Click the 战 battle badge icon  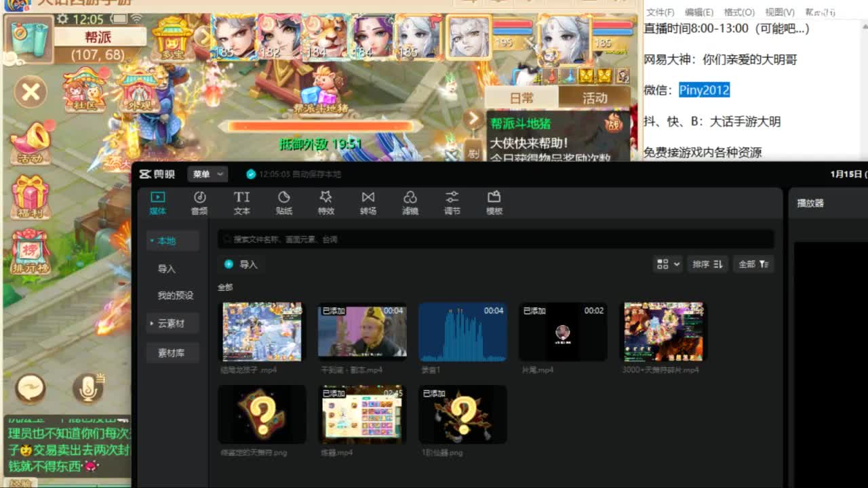(x=614, y=123)
